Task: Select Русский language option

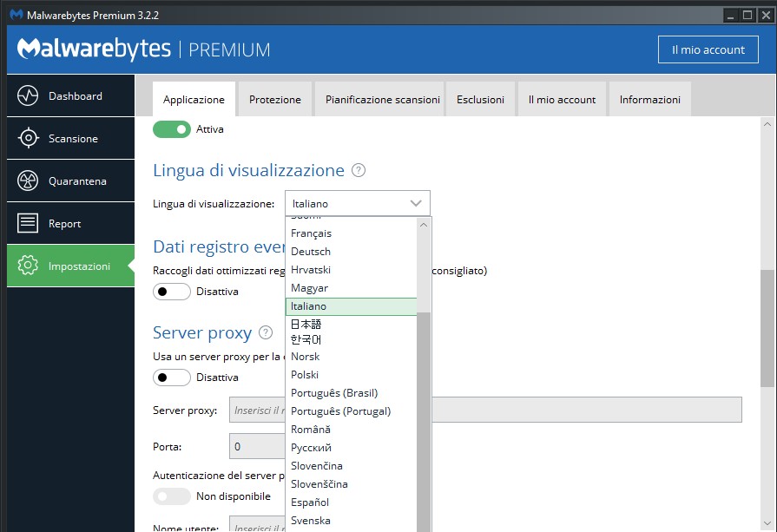Action: 352,448
